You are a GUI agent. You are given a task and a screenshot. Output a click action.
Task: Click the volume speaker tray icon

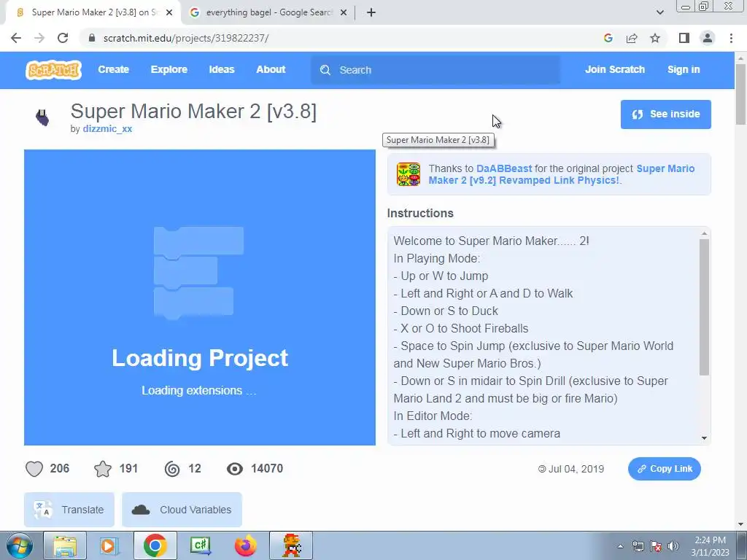[673, 546]
